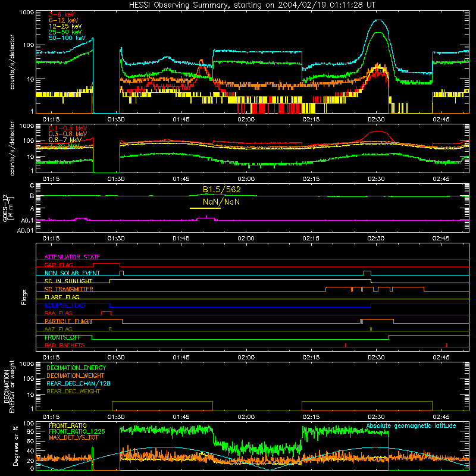Click the DECIMATION_WEIGHT legend label
The width and height of the screenshot is (476, 476).
(x=76, y=375)
